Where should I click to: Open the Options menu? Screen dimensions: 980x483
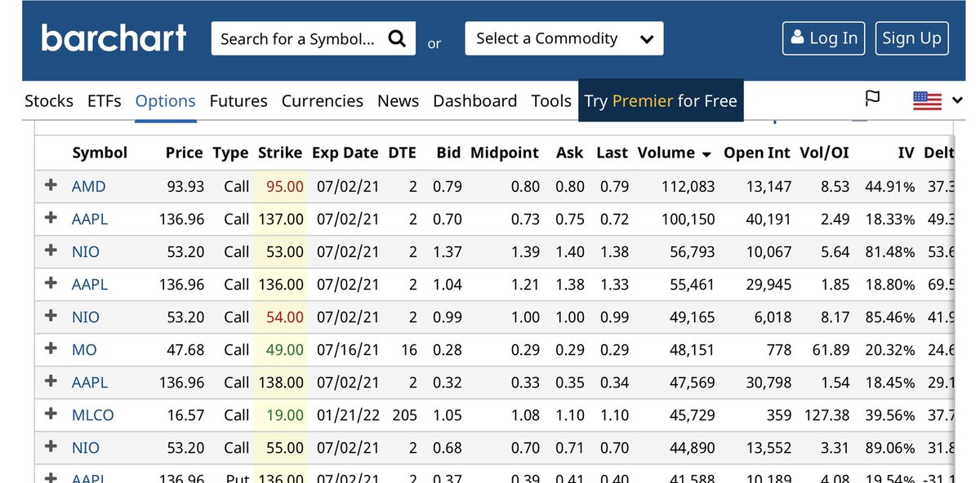click(x=166, y=101)
